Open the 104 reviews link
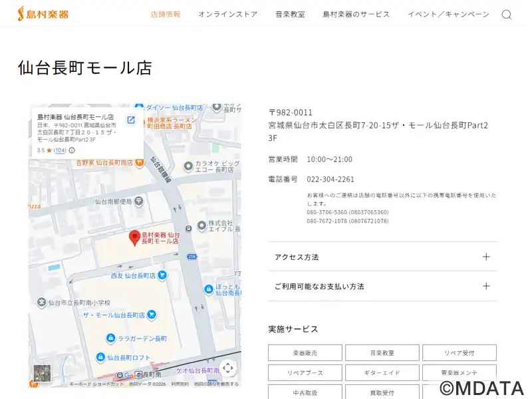 click(60, 150)
